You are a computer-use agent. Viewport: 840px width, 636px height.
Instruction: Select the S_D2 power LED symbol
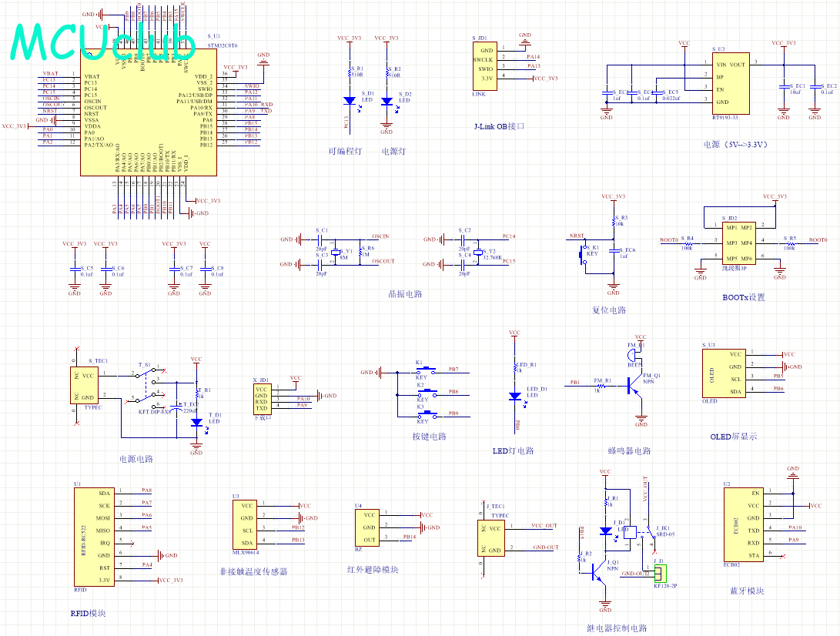point(387,101)
